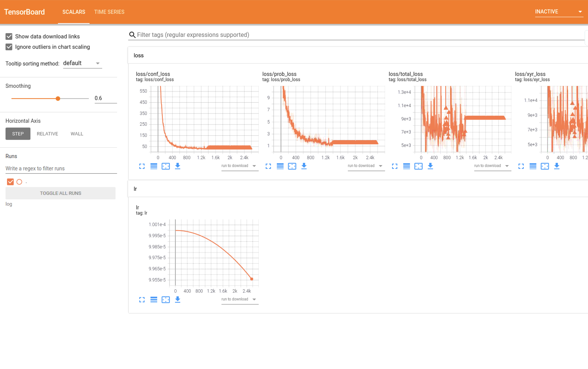Select the SCALARS tab

[73, 12]
